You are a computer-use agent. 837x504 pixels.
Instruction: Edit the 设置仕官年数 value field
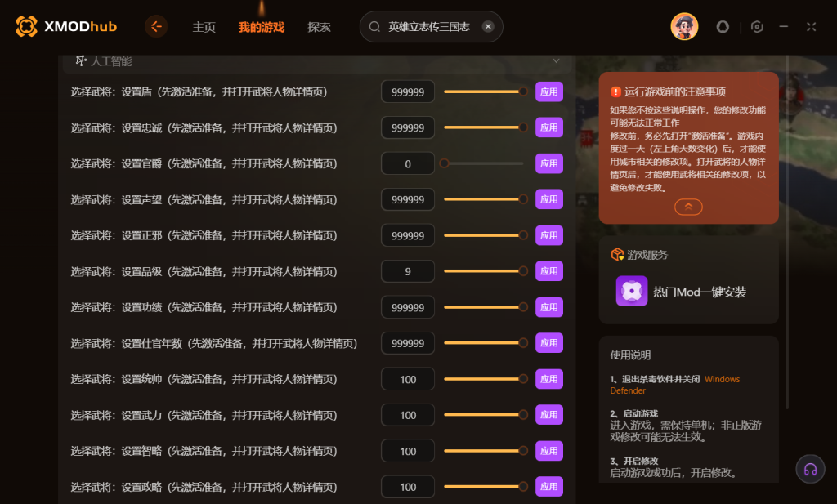coord(408,343)
